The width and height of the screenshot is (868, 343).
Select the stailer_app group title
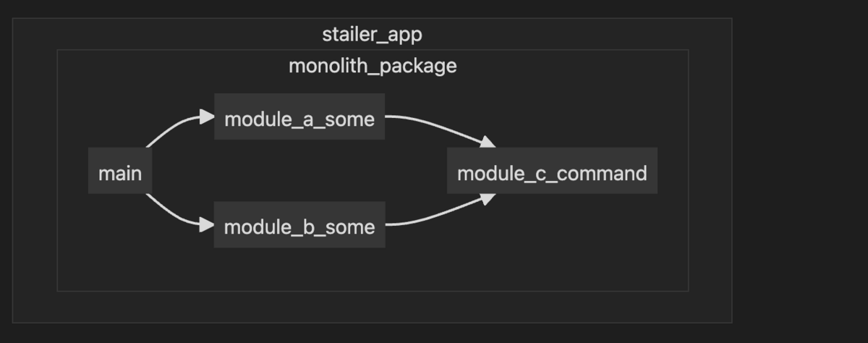tap(372, 34)
